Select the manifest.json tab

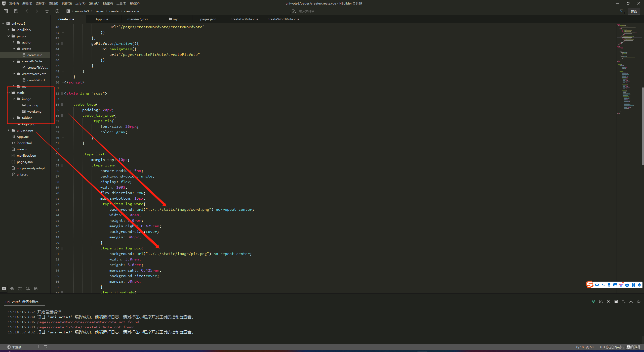pyautogui.click(x=138, y=19)
